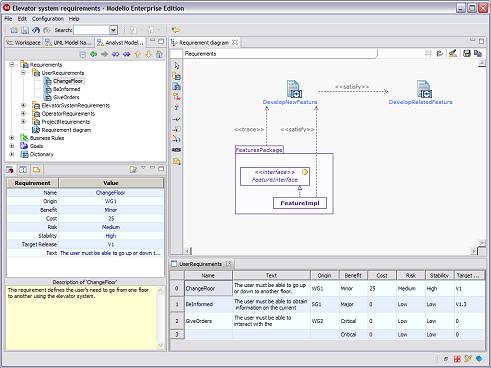
Task: Click the undo arrow icon in main toolbar
Action: tap(36, 30)
